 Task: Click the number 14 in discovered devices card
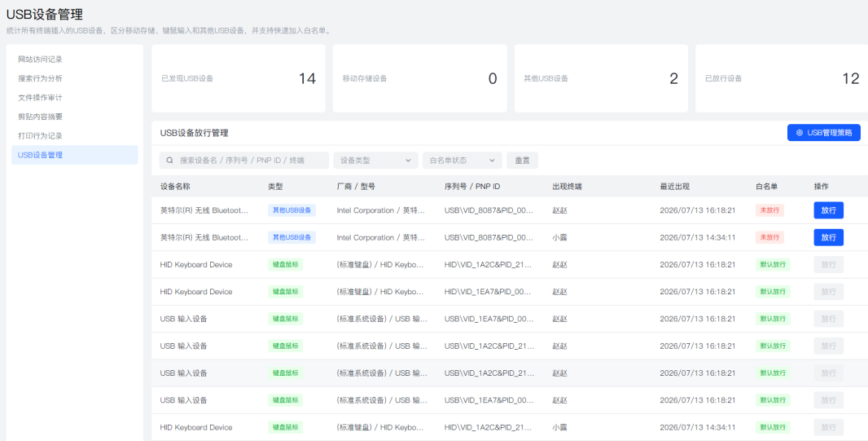pyautogui.click(x=307, y=79)
